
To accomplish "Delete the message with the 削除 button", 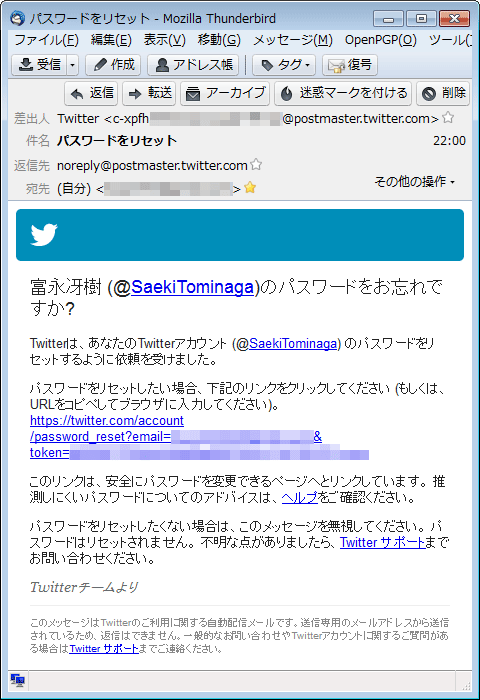I will point(443,93).
